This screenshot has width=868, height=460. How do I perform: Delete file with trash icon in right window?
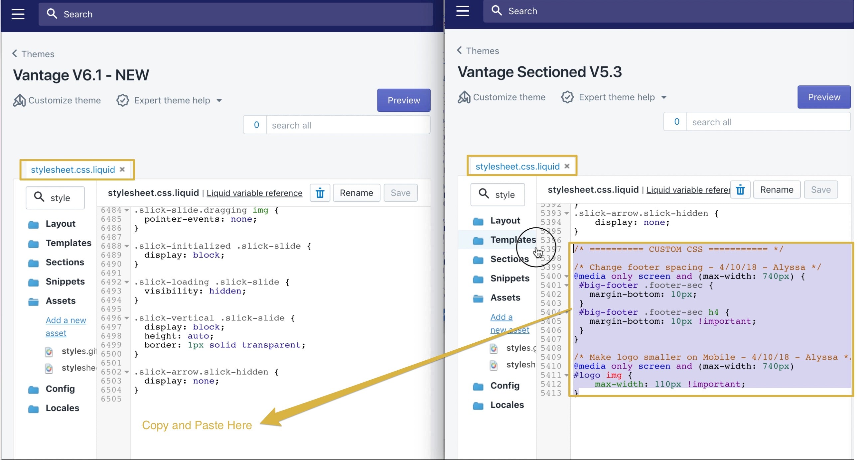click(x=740, y=189)
